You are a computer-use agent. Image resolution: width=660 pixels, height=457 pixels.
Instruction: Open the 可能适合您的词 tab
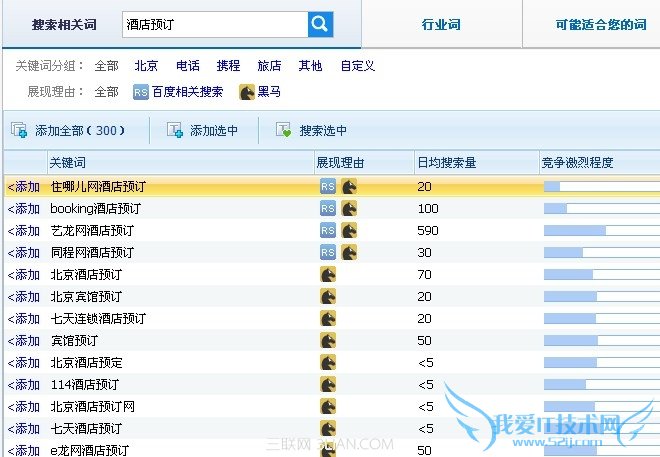click(x=601, y=24)
